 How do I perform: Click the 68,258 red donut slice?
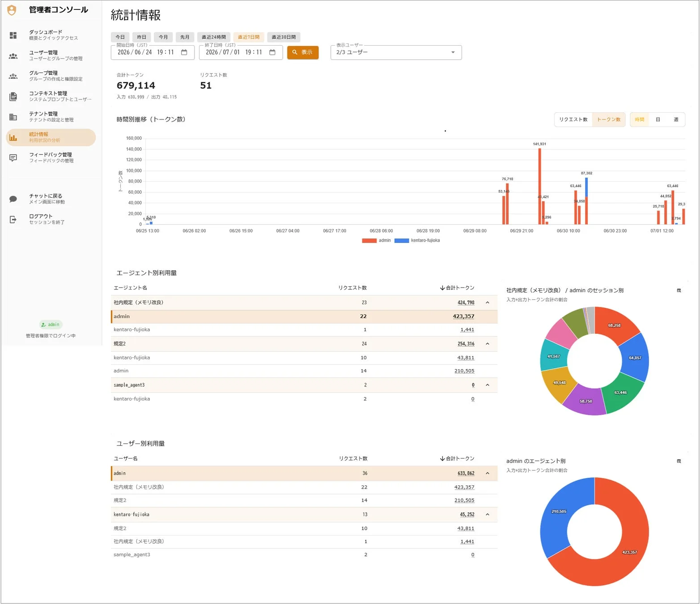[x=614, y=325]
